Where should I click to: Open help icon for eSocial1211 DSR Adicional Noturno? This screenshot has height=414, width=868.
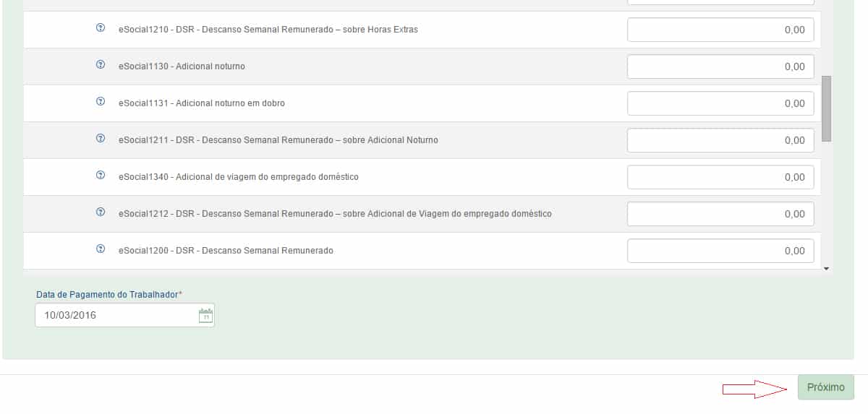click(101, 139)
